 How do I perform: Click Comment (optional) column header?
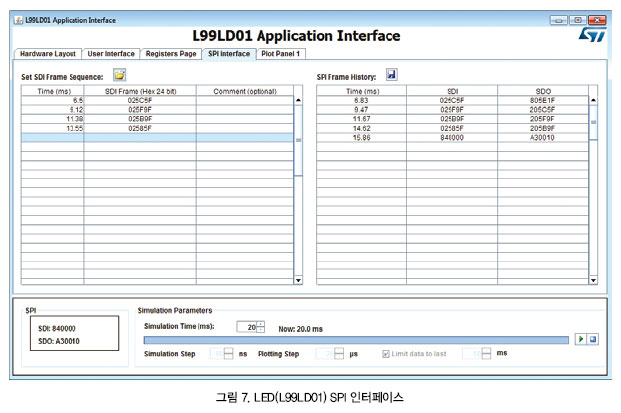coord(245,91)
